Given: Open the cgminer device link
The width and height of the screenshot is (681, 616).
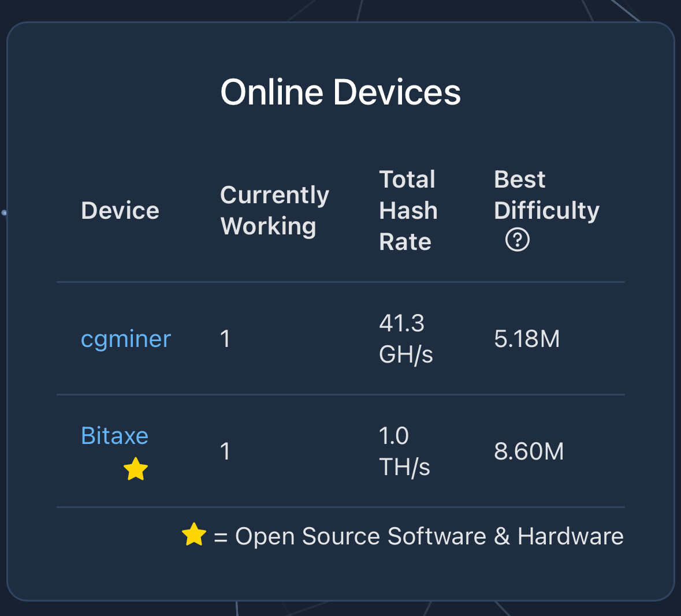Looking at the screenshot, I should pyautogui.click(x=126, y=339).
